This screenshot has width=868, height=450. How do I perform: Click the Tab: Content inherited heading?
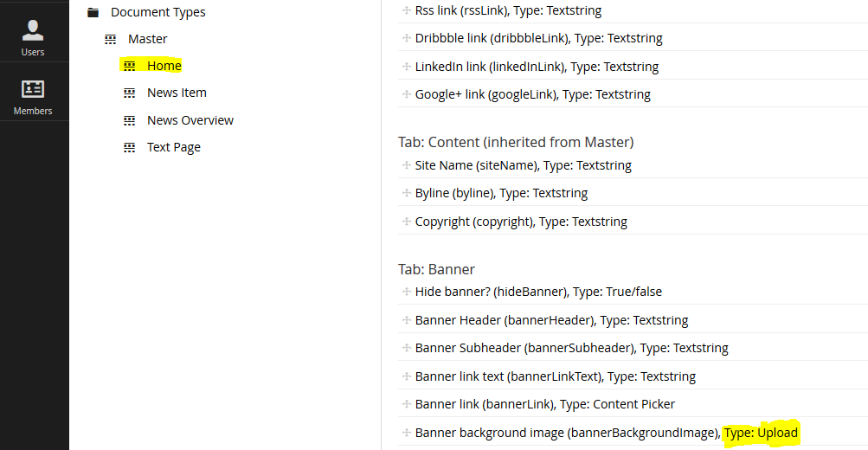(x=516, y=142)
